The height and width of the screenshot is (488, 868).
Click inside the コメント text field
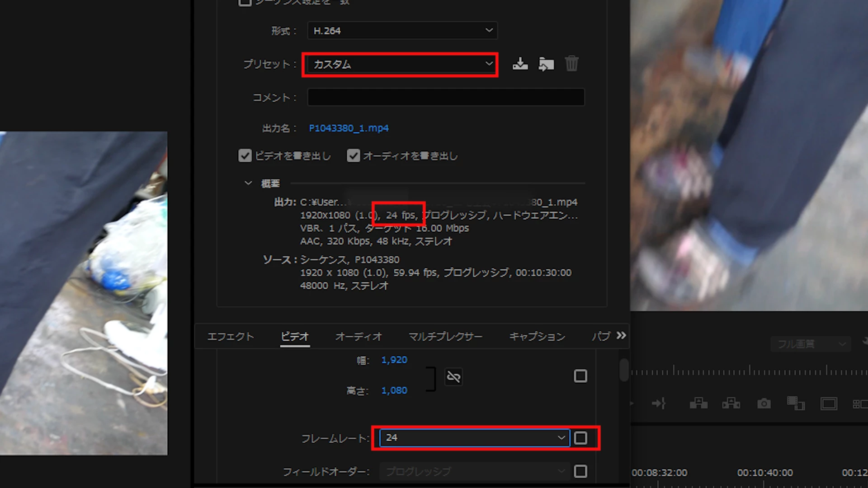[446, 97]
